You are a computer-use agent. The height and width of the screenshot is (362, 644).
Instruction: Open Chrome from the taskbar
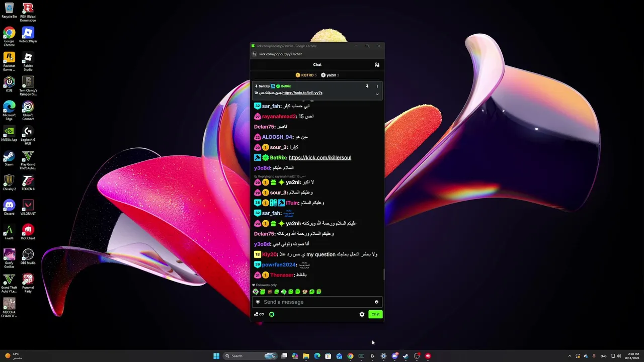350,356
